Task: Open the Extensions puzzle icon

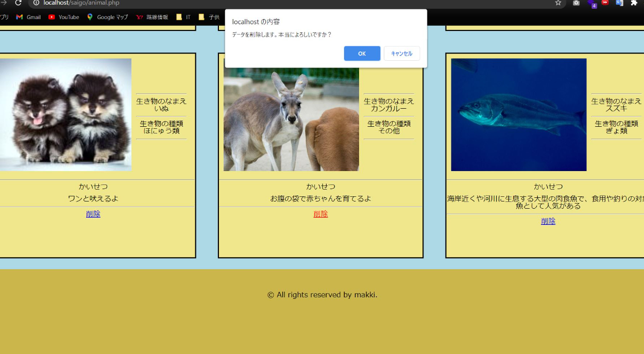Action: pyautogui.click(x=634, y=3)
